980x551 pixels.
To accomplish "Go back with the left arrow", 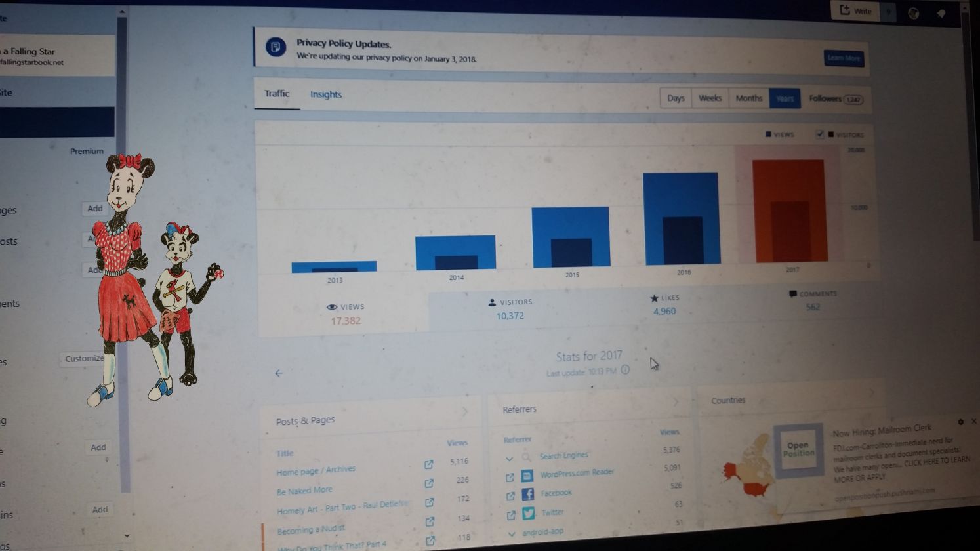I will click(x=279, y=373).
